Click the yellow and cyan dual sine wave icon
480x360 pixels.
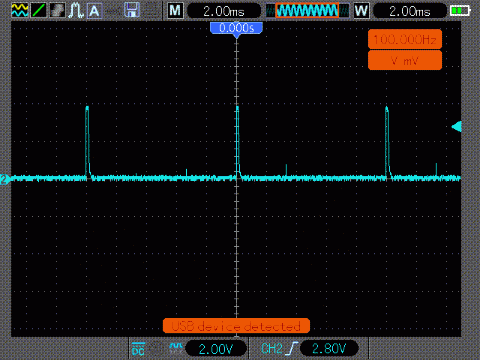tap(20, 11)
